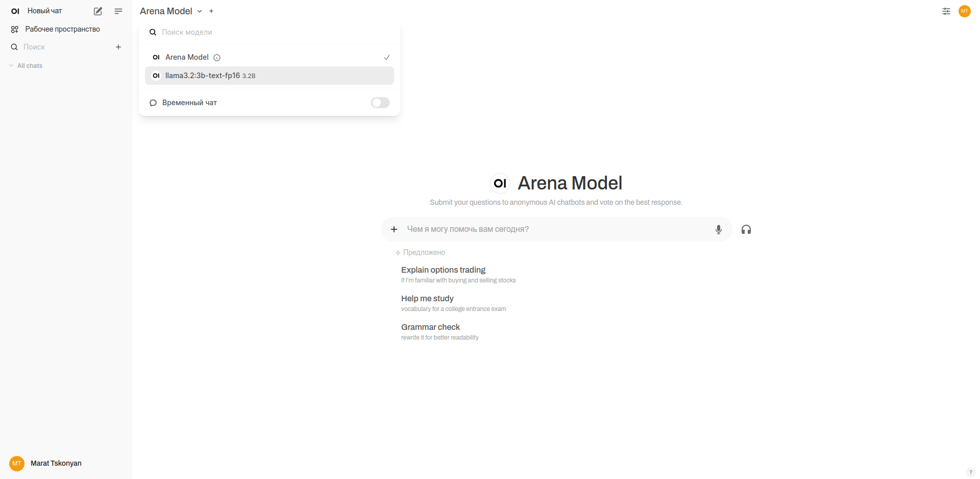Click the new chat pencil icon
The width and height of the screenshot is (980, 479).
(98, 11)
